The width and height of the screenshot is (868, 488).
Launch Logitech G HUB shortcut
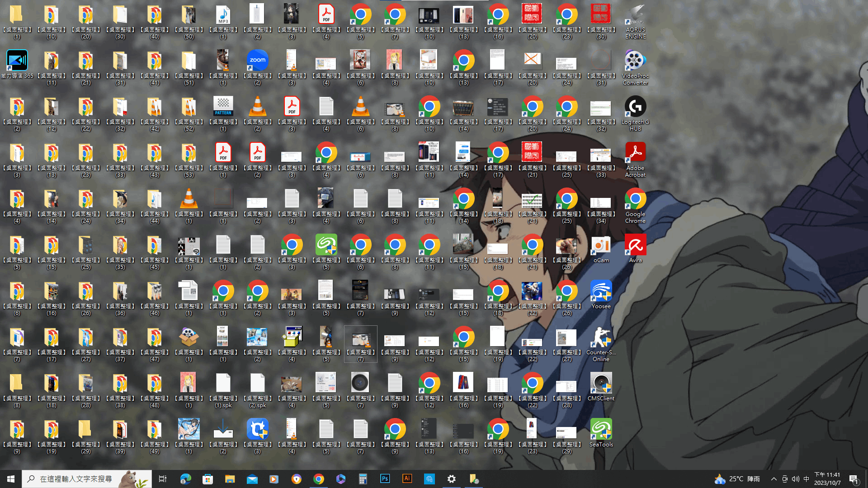pos(635,107)
